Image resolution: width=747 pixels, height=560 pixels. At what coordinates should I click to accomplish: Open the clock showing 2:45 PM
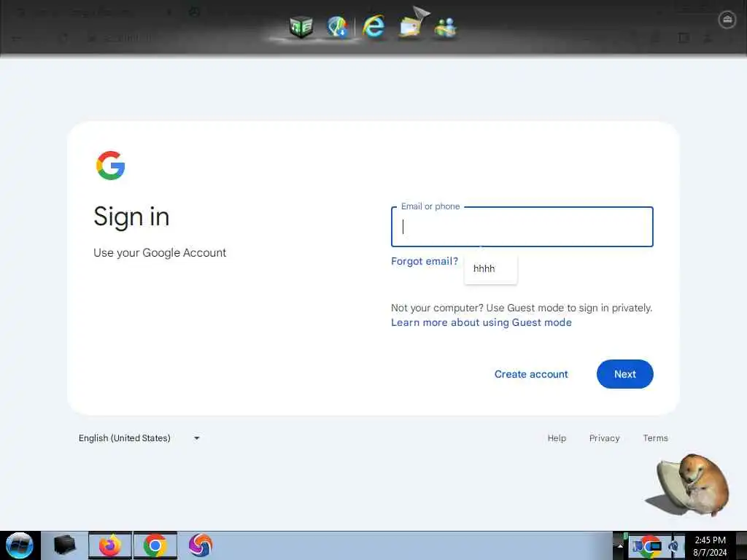pyautogui.click(x=710, y=545)
